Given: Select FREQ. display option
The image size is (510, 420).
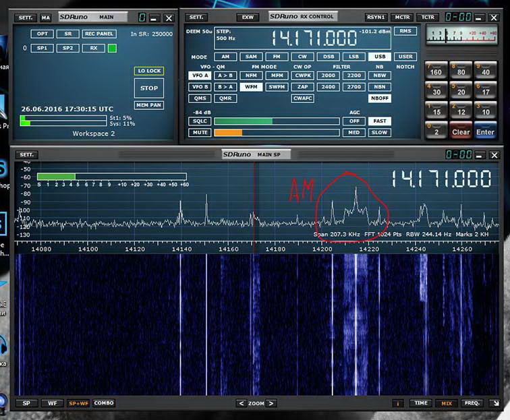Looking at the screenshot, I should pyautogui.click(x=472, y=403).
